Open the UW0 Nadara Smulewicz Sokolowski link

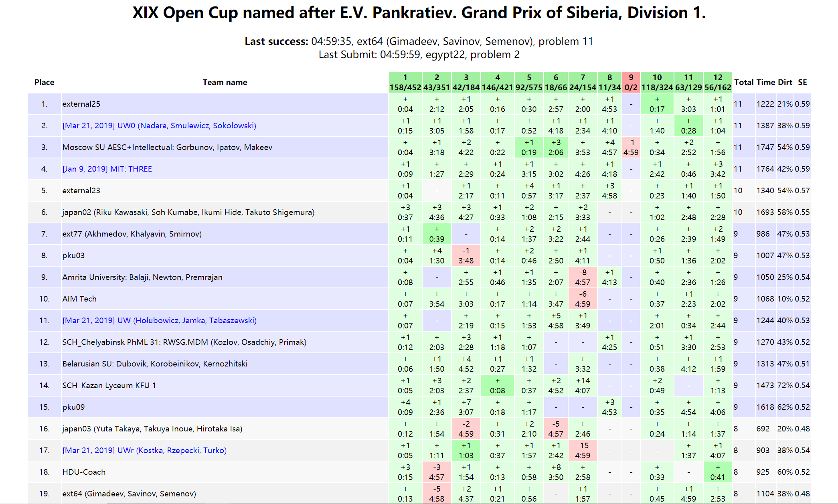(159, 125)
